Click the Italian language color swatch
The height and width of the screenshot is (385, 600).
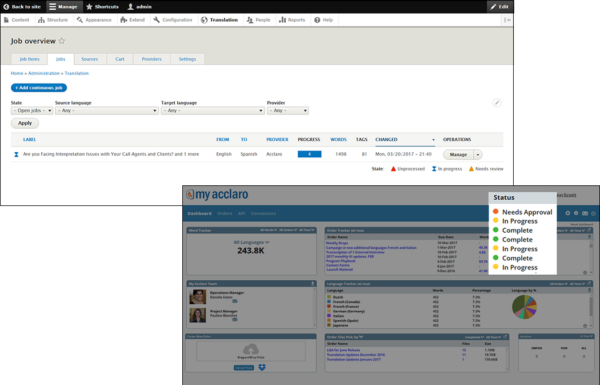pyautogui.click(x=329, y=316)
